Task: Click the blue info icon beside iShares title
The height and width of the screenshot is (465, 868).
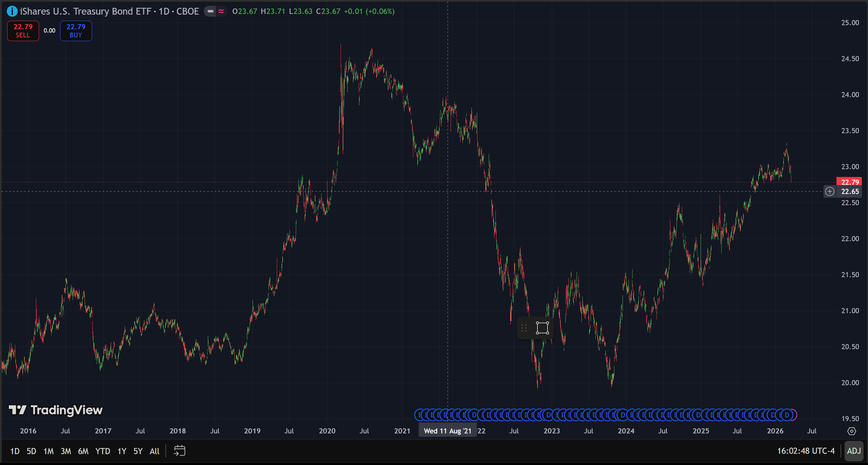Action: click(x=12, y=11)
